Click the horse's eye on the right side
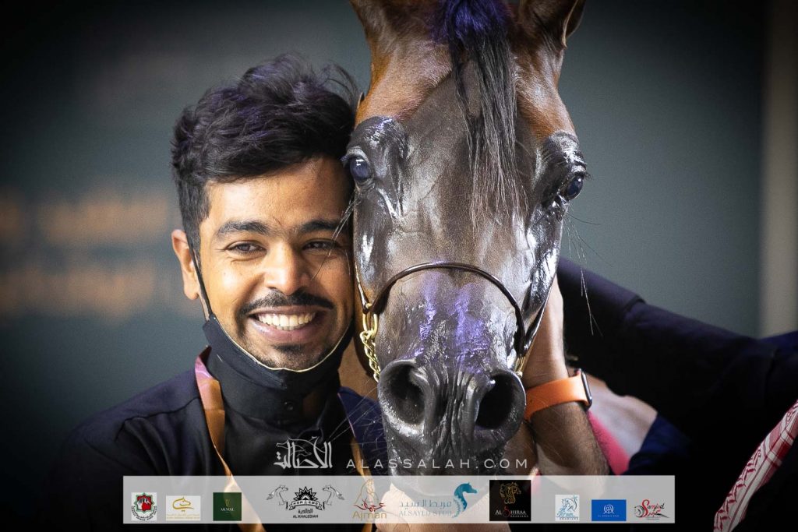Image resolution: width=798 pixels, height=532 pixels. pos(573,186)
